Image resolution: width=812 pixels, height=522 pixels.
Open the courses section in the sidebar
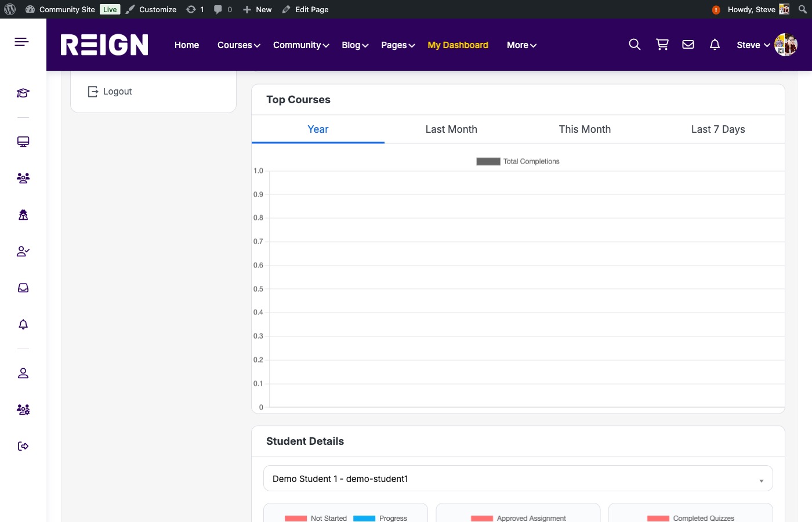23,93
